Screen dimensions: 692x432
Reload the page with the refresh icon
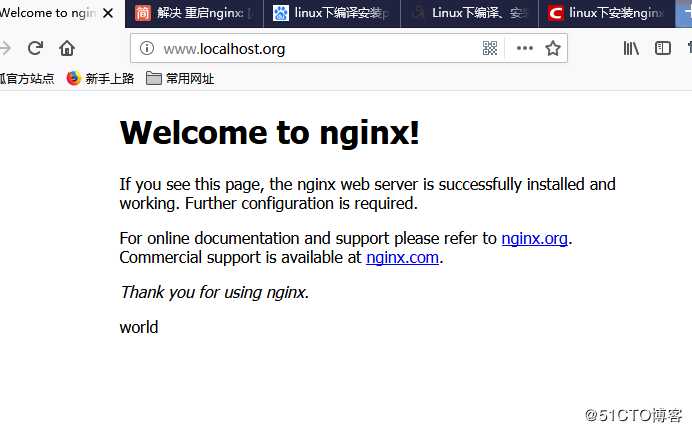tap(35, 48)
